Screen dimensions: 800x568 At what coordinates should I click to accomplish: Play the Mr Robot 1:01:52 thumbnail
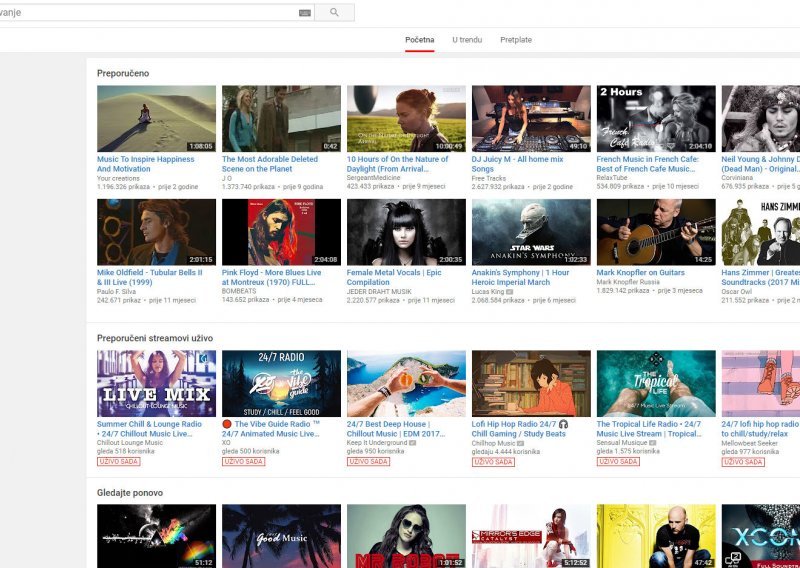pos(406,536)
